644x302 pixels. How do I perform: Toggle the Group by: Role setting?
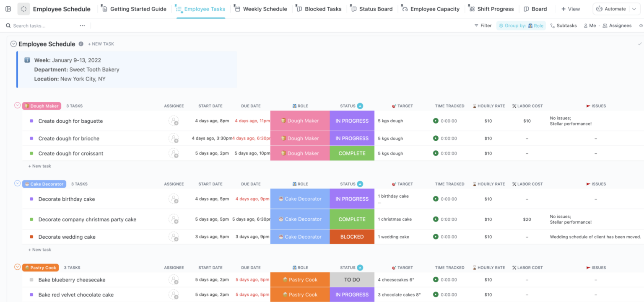click(x=521, y=26)
